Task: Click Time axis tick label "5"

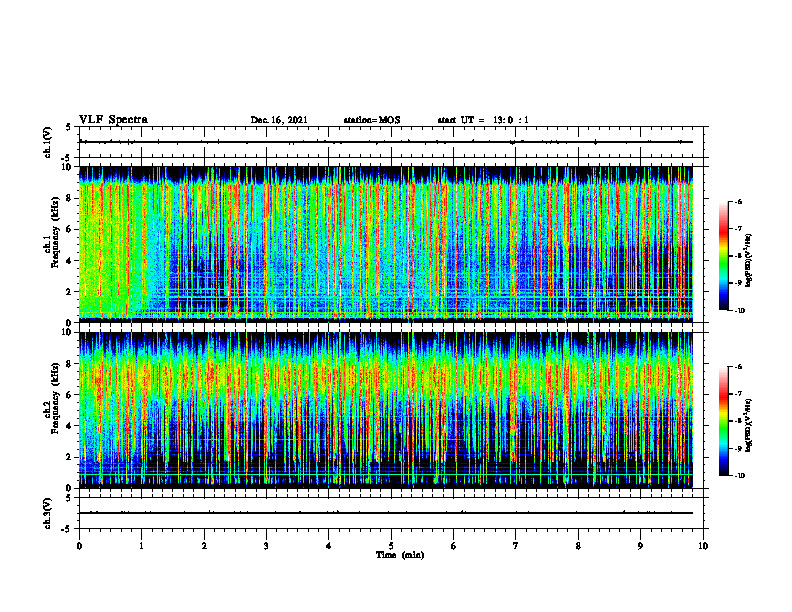Action: click(391, 546)
